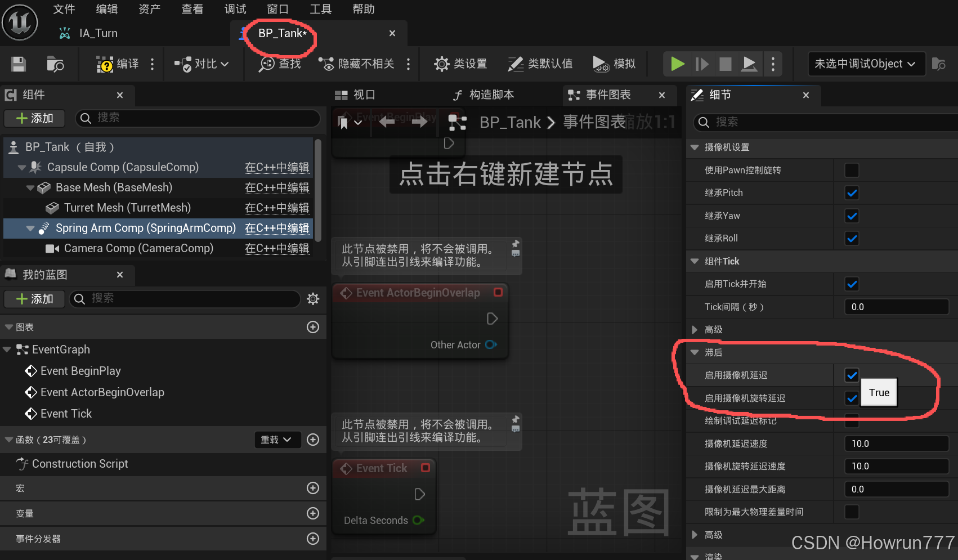
Task: Click the Stop square button
Action: 726,64
